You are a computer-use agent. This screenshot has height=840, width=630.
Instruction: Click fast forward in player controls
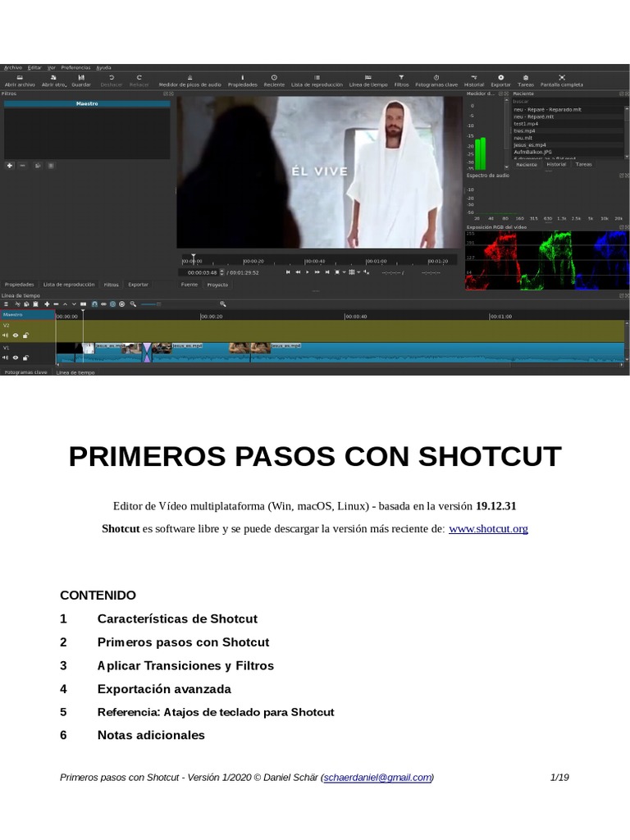click(x=317, y=272)
